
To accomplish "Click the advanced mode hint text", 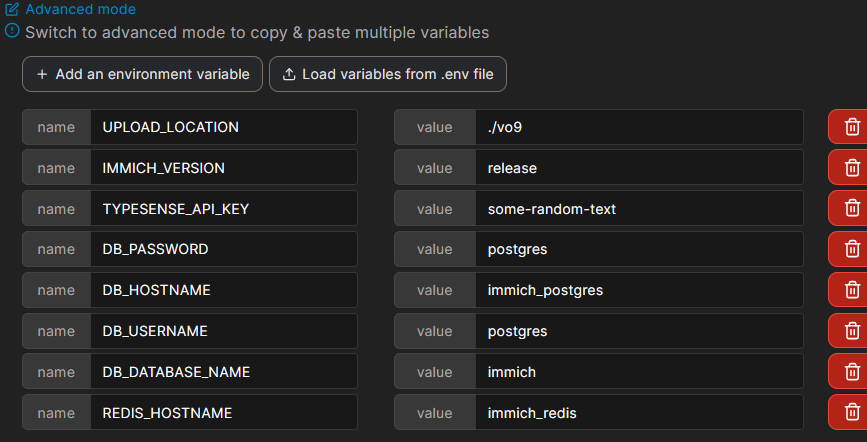I will coord(257,32).
